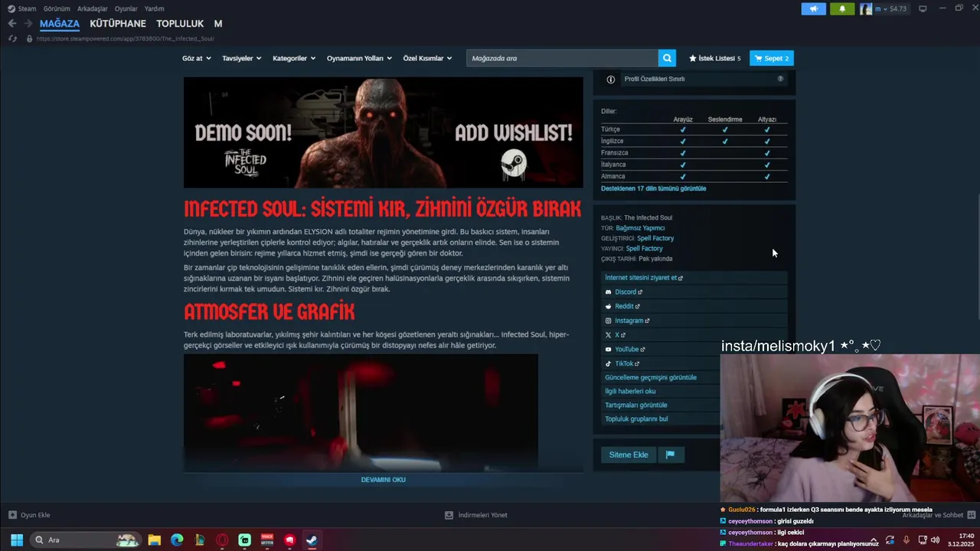
Task: Click the taskbar microphone icon
Action: pyautogui.click(x=906, y=540)
